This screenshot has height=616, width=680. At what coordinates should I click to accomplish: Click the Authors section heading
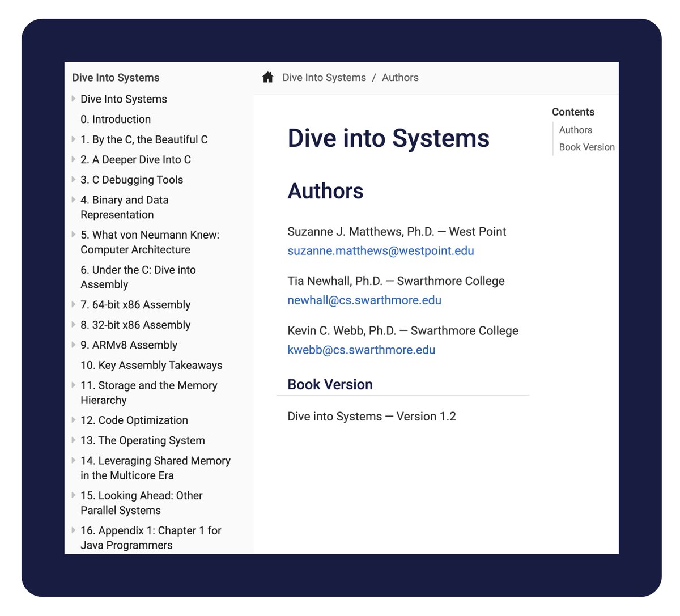pyautogui.click(x=325, y=191)
